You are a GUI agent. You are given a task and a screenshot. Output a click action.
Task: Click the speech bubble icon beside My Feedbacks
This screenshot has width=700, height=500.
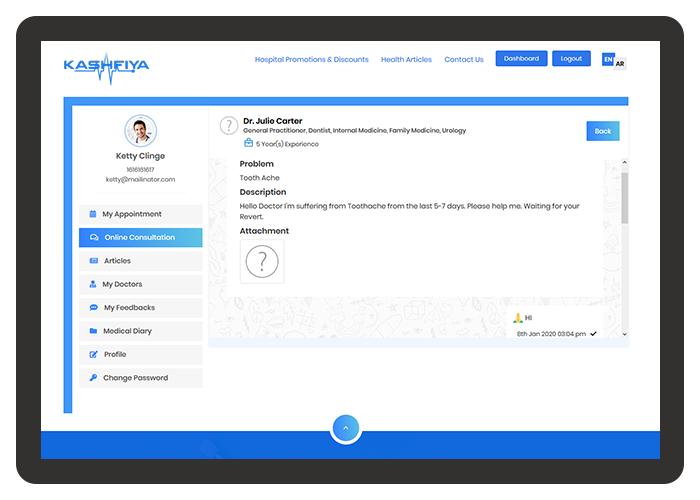pyautogui.click(x=94, y=308)
